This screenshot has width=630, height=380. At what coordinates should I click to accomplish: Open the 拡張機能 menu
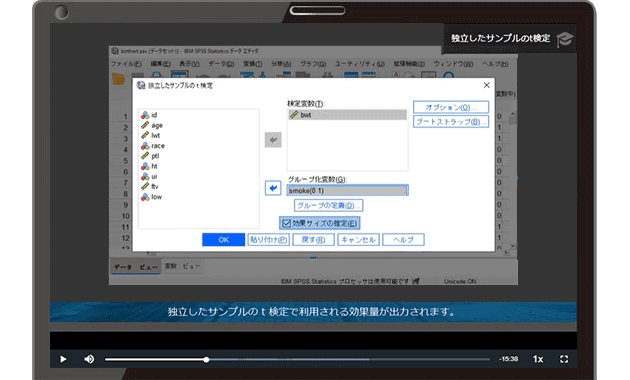(409, 64)
